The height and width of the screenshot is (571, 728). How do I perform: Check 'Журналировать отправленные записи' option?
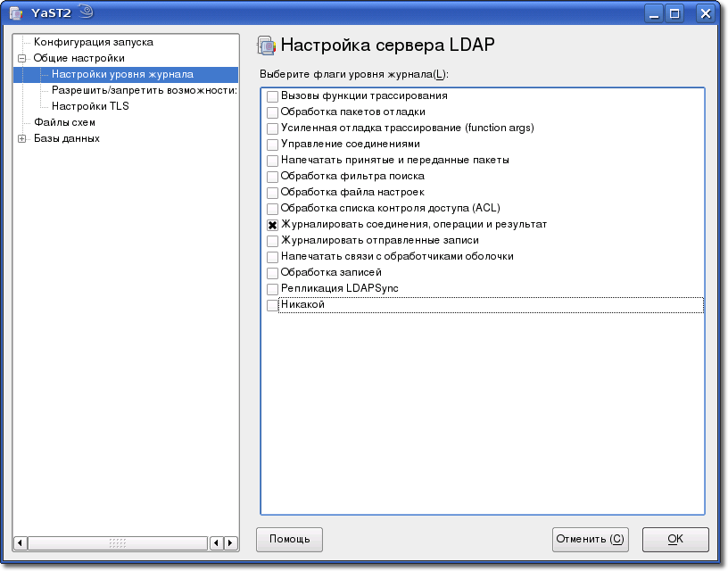272,241
